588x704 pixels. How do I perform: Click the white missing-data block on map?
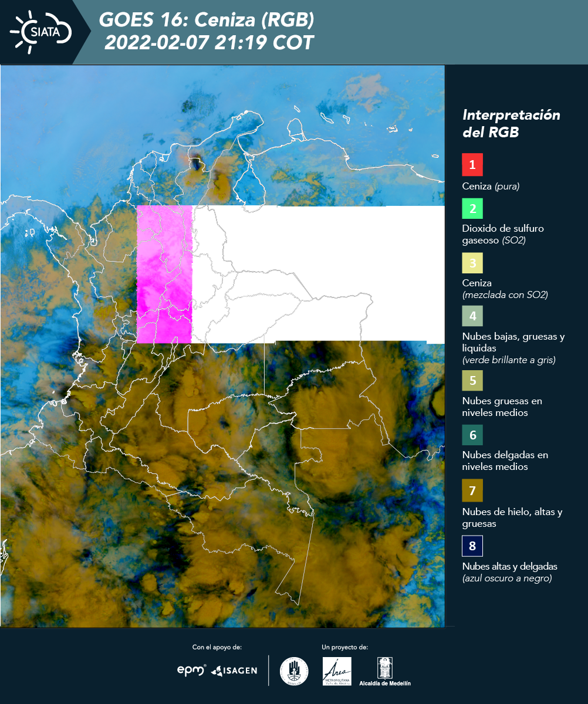point(318,273)
